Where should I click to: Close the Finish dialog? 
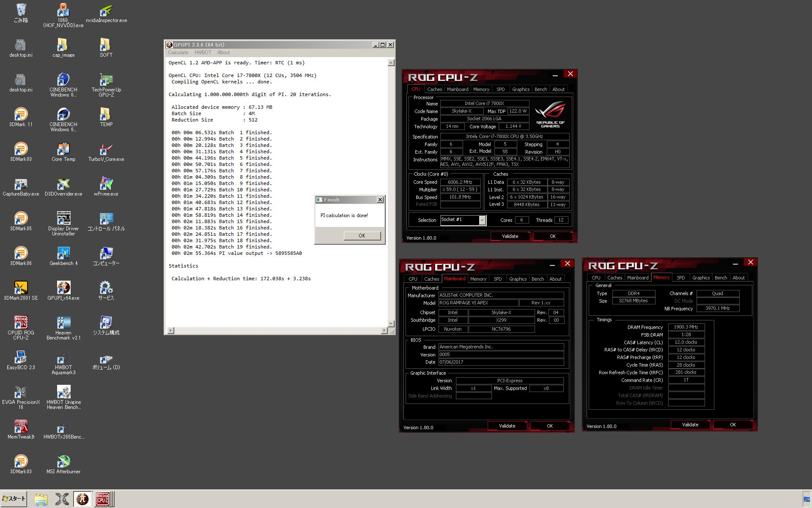pyautogui.click(x=380, y=200)
